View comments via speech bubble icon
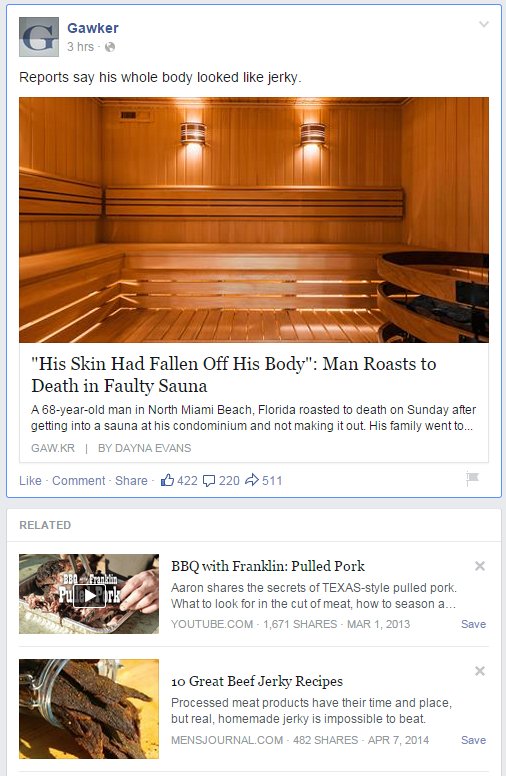Screen dimensions: 506x776 (209, 481)
